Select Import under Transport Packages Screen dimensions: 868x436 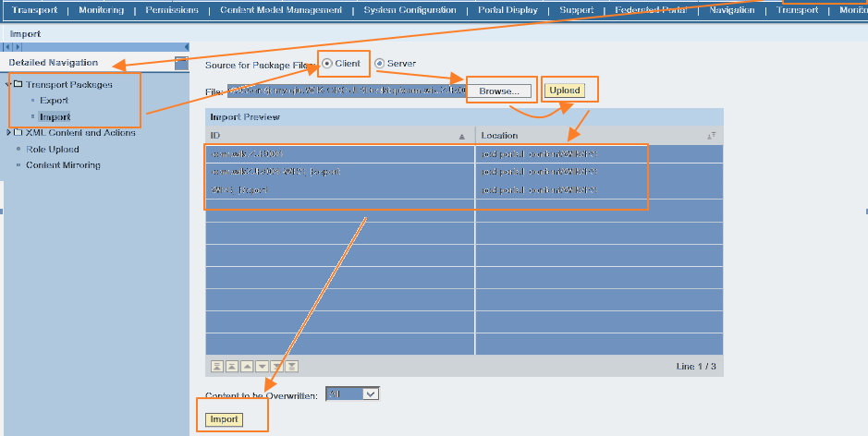tap(55, 116)
